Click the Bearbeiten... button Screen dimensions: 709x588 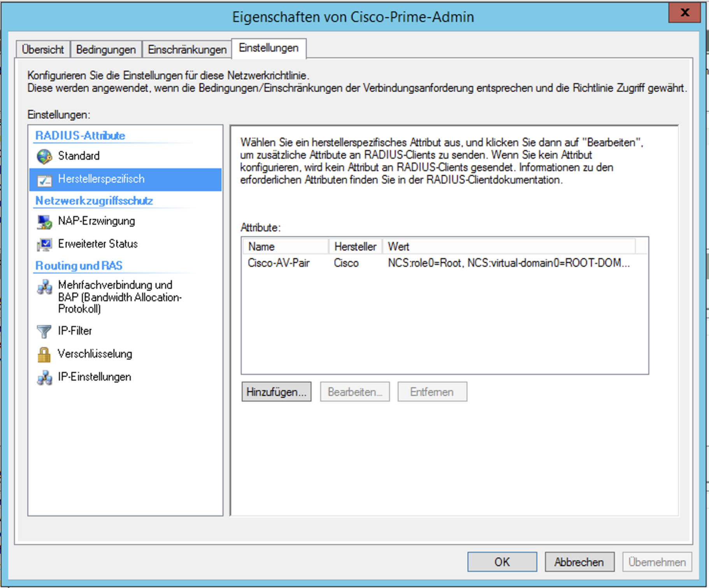[x=355, y=392]
